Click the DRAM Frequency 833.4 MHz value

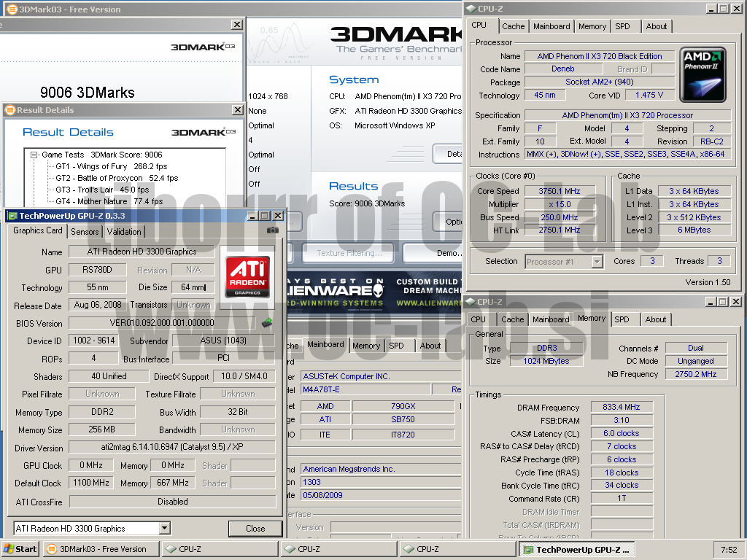[x=622, y=407]
